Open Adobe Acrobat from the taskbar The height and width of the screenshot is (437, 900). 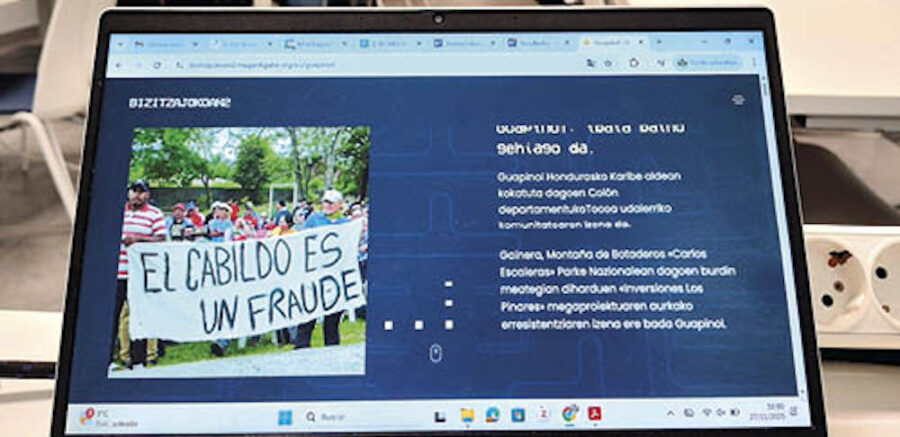pyautogui.click(x=594, y=413)
